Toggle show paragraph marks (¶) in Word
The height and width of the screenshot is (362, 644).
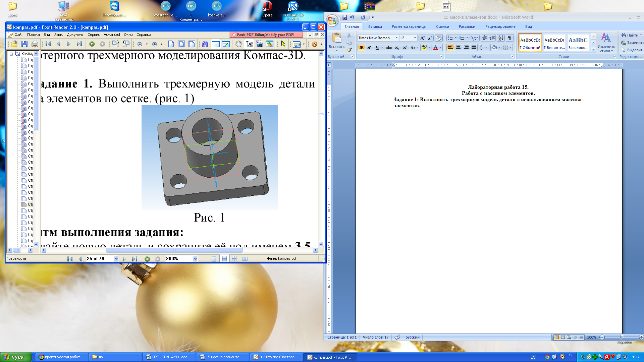click(510, 38)
